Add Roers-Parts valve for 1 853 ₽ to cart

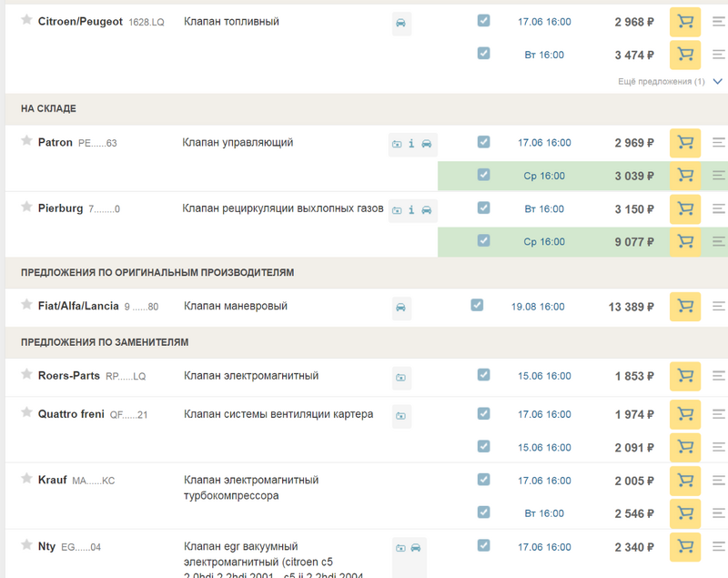coord(684,376)
